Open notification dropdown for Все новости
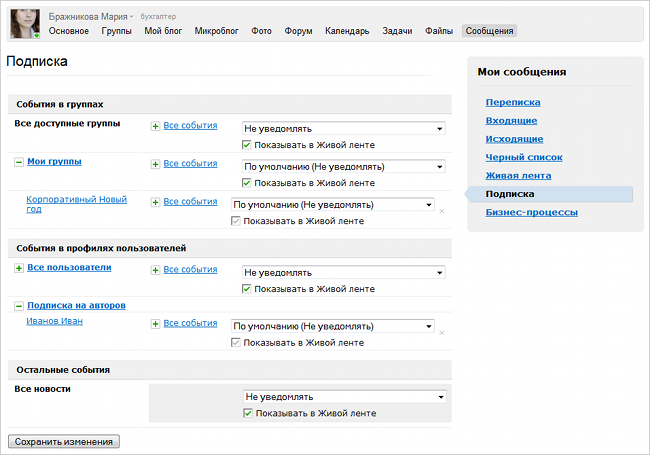Viewport: 650px width, 455px height. 343,396
